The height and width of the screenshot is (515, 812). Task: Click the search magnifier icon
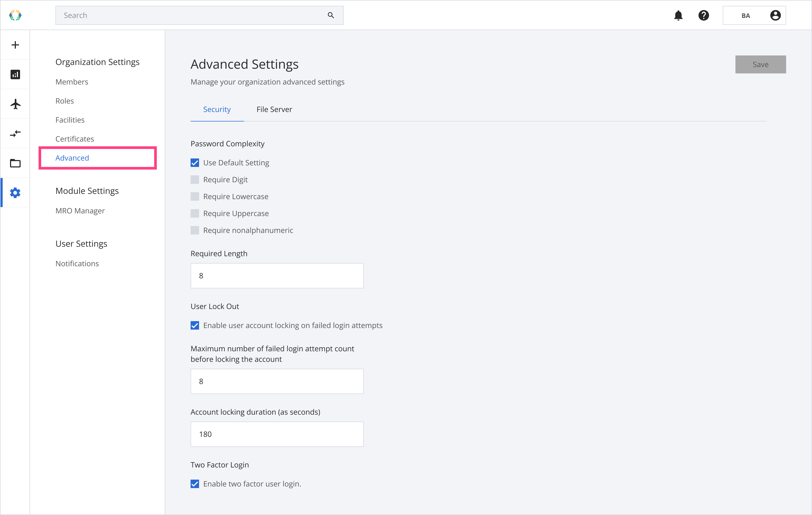pos(331,15)
